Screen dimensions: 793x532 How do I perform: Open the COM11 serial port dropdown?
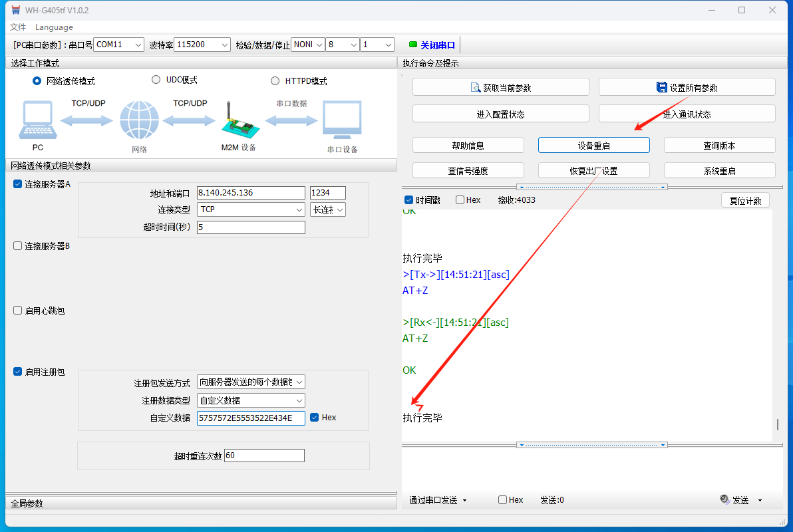[x=119, y=45]
